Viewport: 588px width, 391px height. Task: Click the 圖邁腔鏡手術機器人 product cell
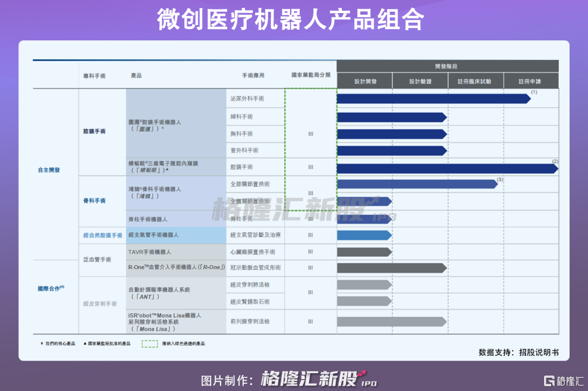[176, 124]
